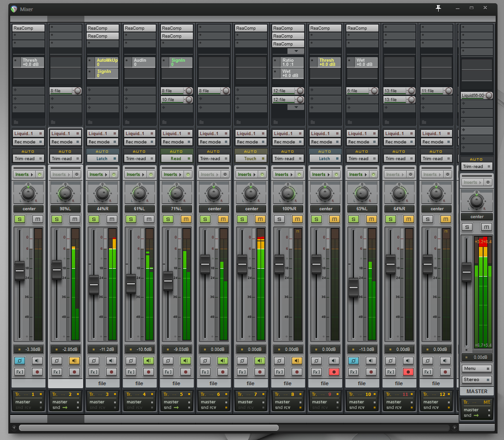Solo the master channel
The height and width of the screenshot is (440, 504).
pyautogui.click(x=467, y=227)
